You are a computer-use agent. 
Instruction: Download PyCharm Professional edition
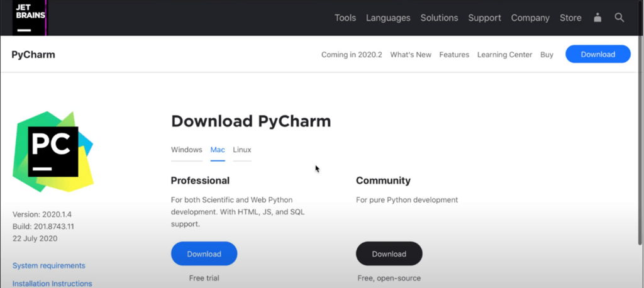tap(204, 254)
